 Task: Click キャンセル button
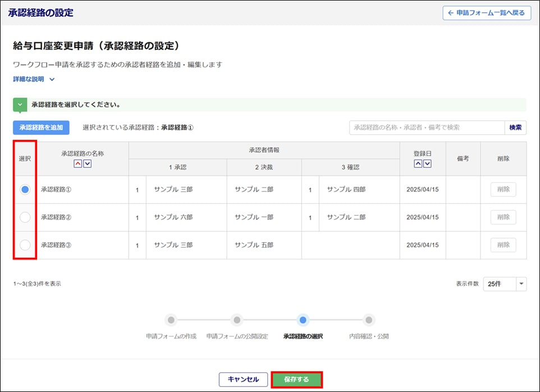tap(243, 380)
